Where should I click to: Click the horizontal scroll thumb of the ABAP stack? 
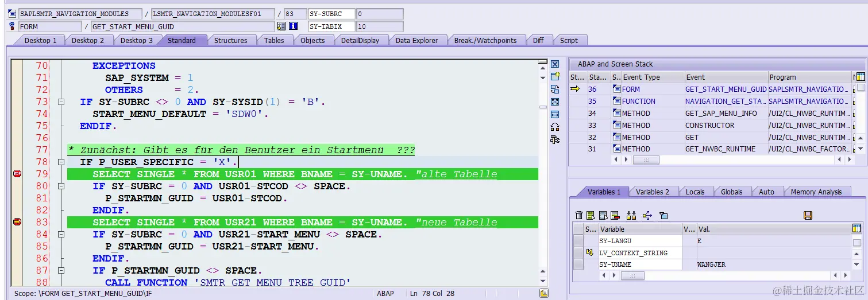[646, 160]
